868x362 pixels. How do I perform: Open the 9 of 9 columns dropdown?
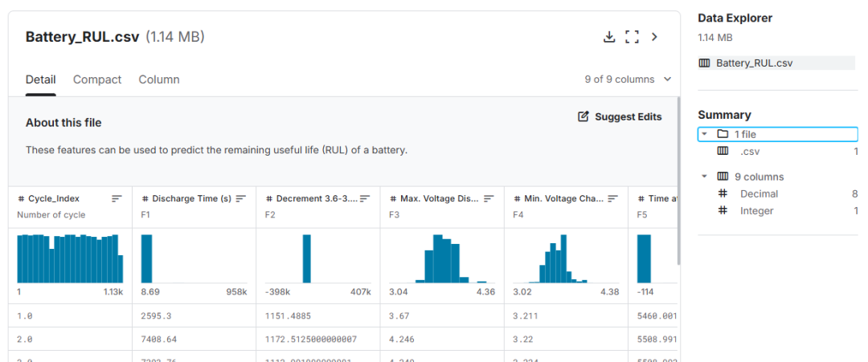[628, 79]
